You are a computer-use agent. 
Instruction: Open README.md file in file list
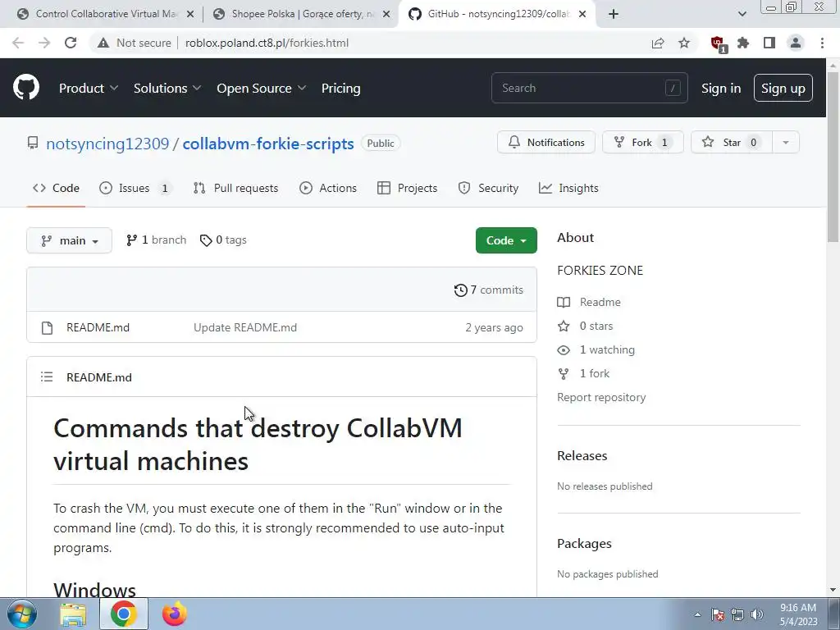tap(98, 327)
